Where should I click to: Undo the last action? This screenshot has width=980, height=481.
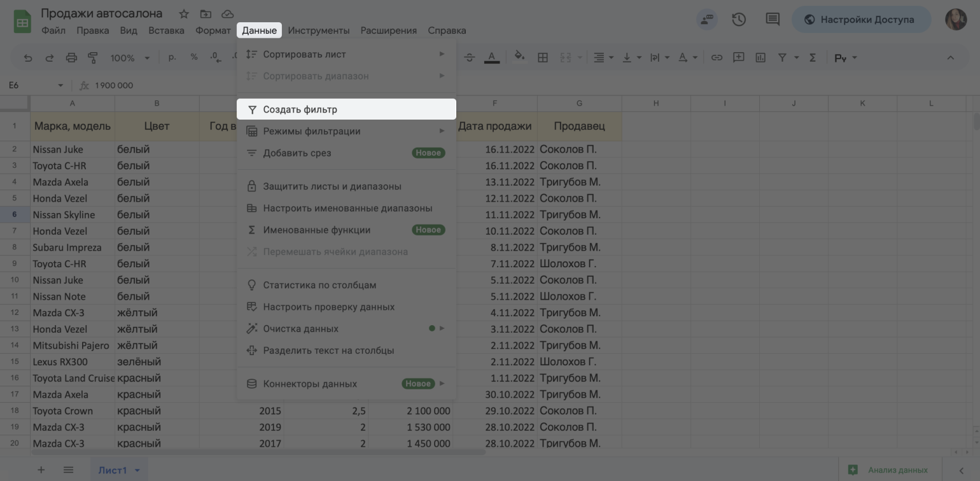click(x=28, y=58)
